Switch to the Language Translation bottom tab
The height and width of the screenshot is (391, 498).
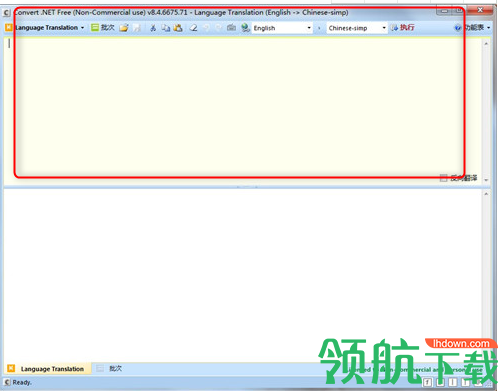[48, 369]
